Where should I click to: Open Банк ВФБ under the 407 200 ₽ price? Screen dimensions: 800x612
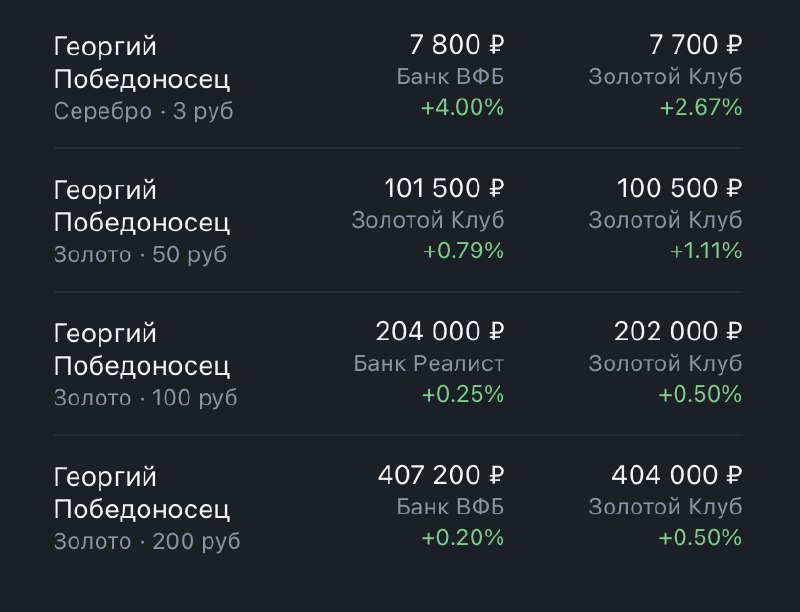pos(450,506)
